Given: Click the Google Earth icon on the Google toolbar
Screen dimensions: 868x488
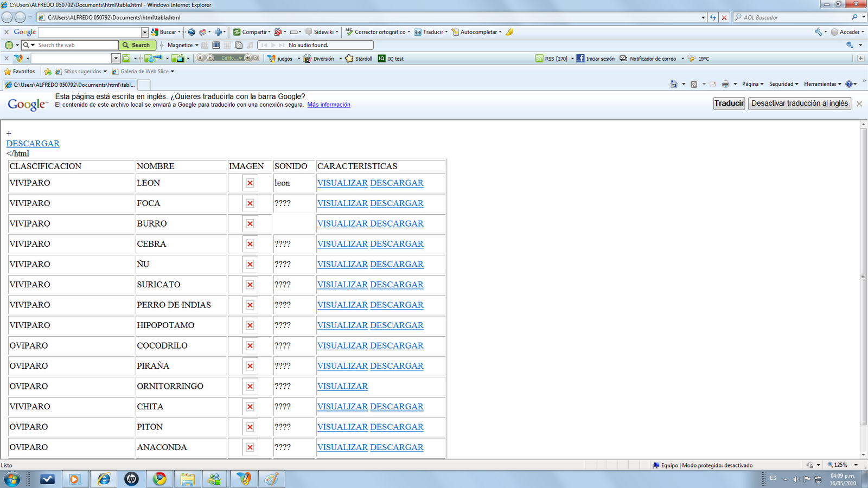Looking at the screenshot, I should tap(191, 32).
